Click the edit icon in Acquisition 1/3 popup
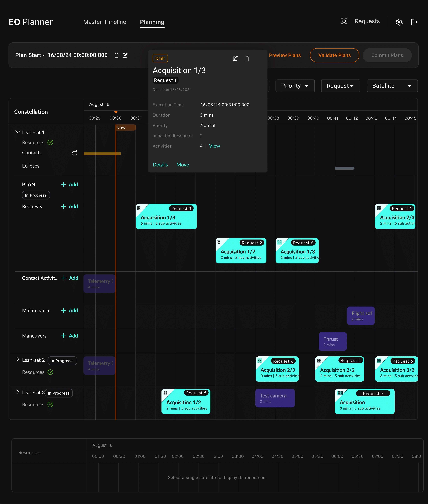428x504 pixels. click(235, 59)
